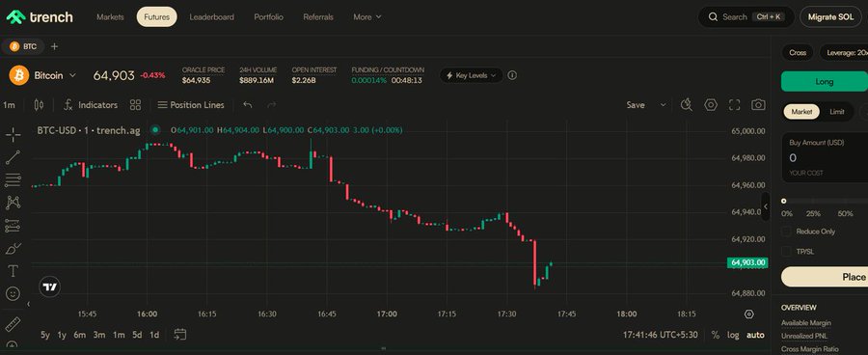Open the More navigation dropdown

(x=367, y=17)
